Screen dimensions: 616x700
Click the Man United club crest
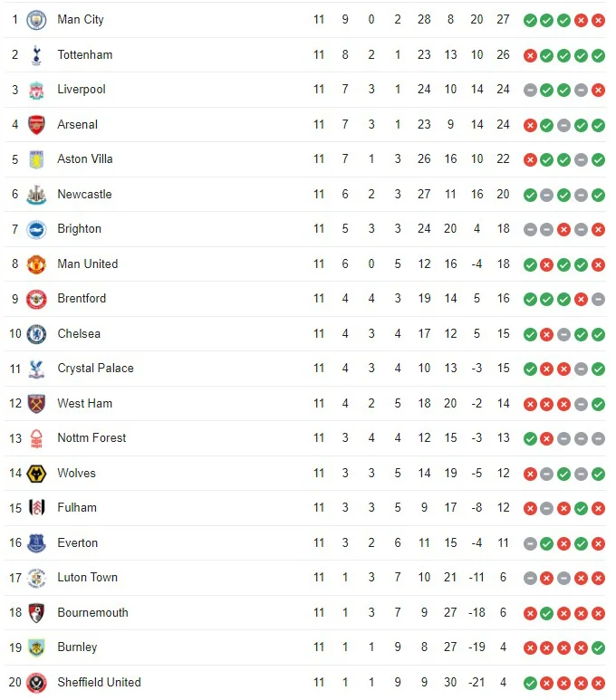[x=36, y=264]
